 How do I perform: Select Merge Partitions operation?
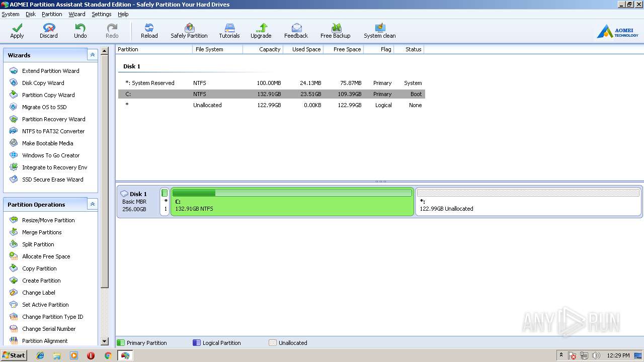coord(42,232)
